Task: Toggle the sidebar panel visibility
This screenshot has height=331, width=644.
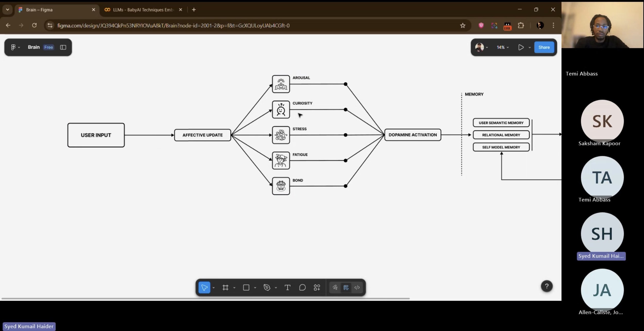Action: [x=63, y=47]
